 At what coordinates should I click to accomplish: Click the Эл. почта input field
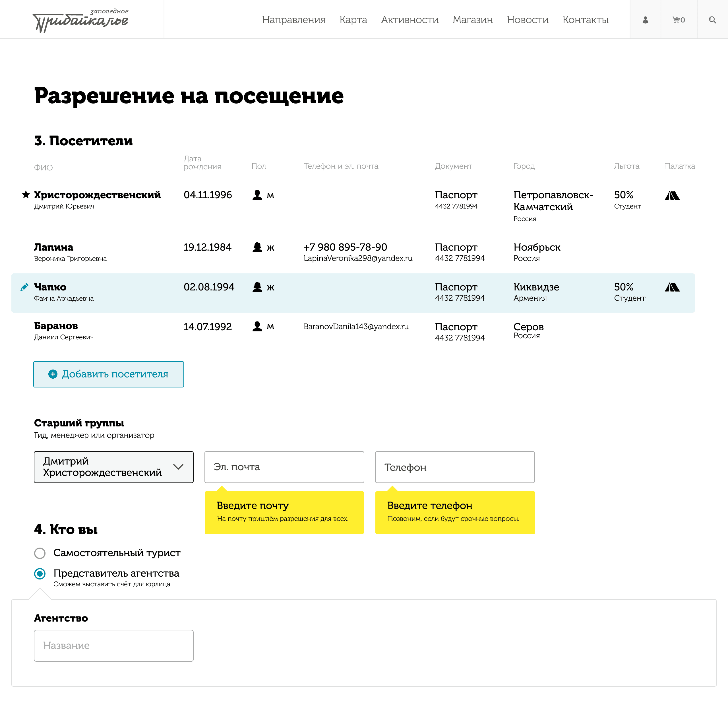[x=284, y=467]
